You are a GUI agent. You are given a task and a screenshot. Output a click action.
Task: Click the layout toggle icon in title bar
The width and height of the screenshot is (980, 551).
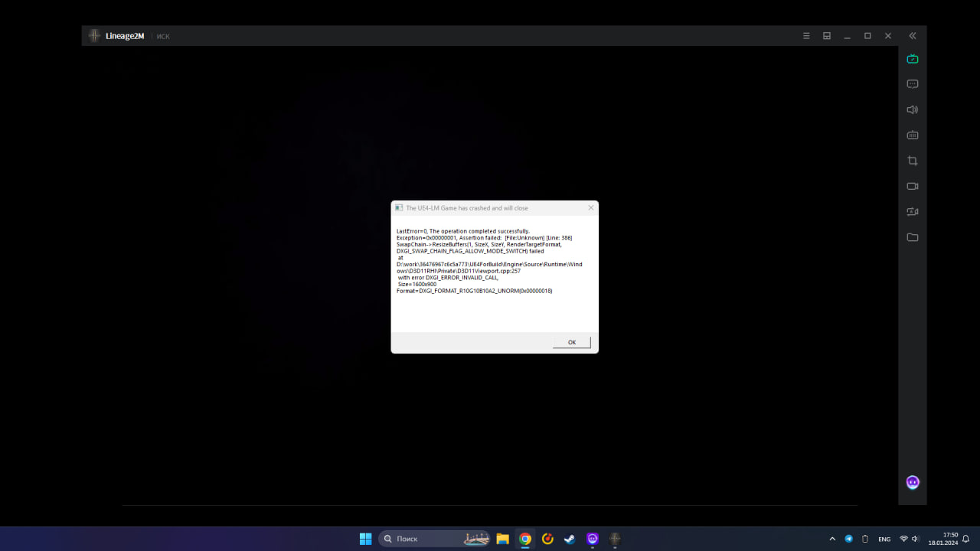(x=827, y=36)
